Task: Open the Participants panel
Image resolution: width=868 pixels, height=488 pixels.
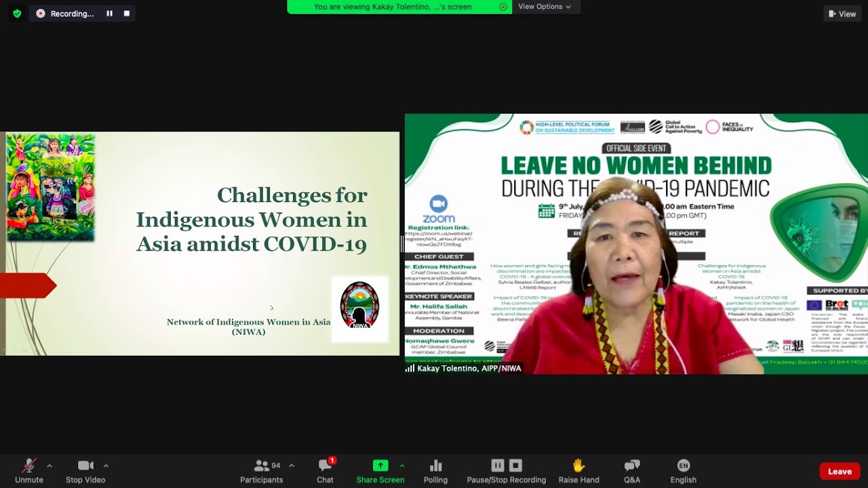Action: click(x=261, y=471)
